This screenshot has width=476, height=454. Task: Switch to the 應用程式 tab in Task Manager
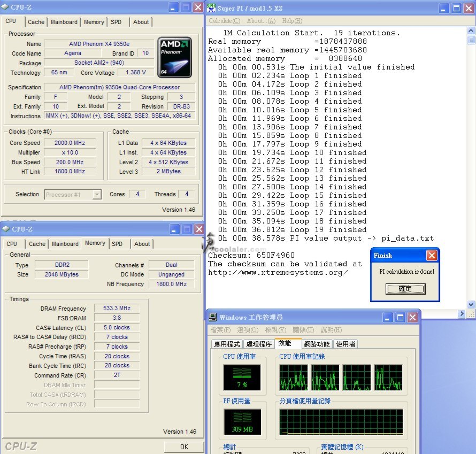point(227,344)
